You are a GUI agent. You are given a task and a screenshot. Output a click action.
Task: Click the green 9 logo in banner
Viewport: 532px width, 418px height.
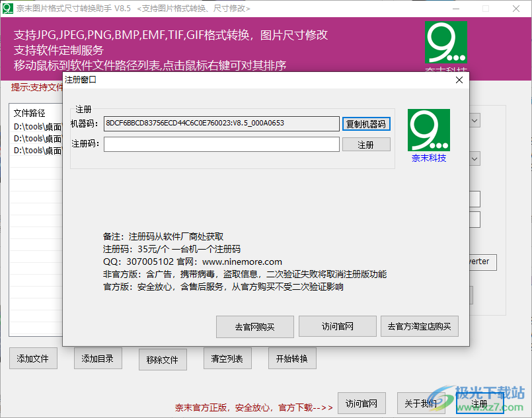point(446,42)
